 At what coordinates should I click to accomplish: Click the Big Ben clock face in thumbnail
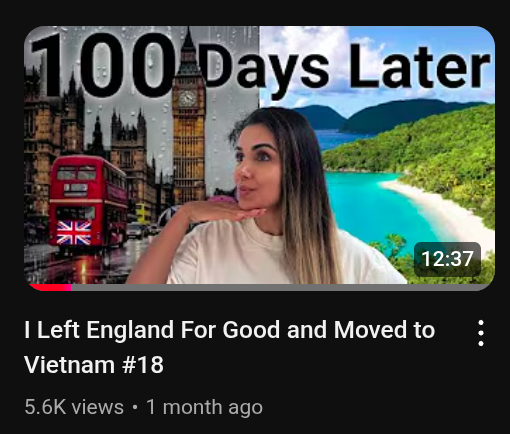(187, 98)
